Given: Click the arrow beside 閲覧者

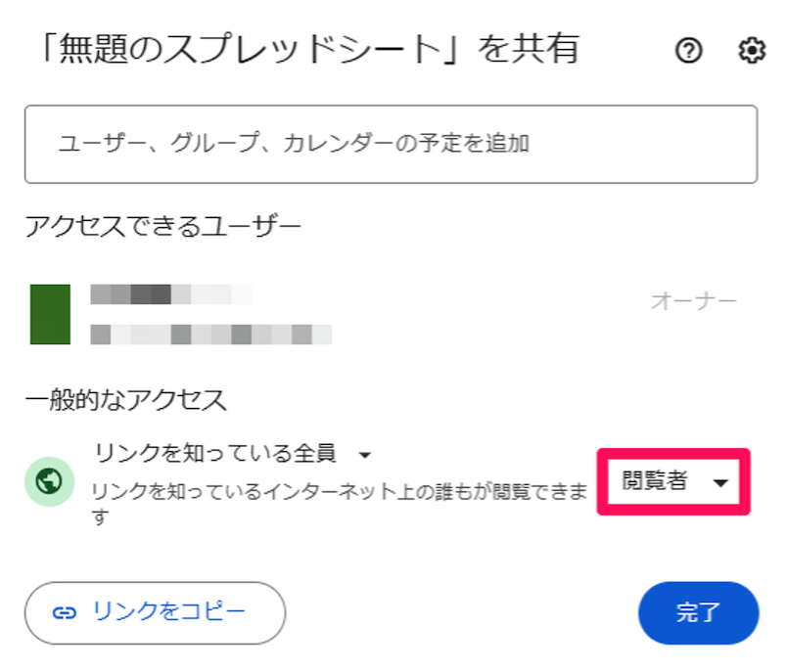Looking at the screenshot, I should coord(721,482).
